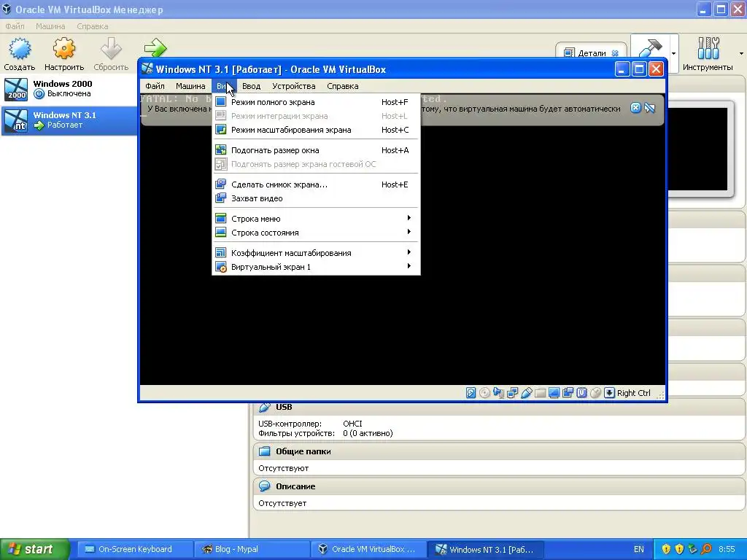747x560 pixels.
Task: Click the video capture status bar icon
Action: click(568, 393)
